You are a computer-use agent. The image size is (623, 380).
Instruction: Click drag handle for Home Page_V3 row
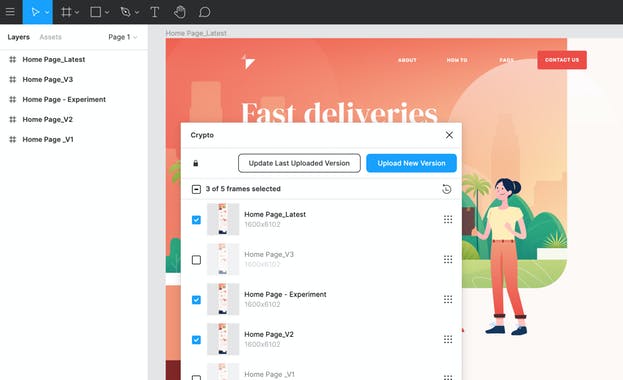(448, 259)
